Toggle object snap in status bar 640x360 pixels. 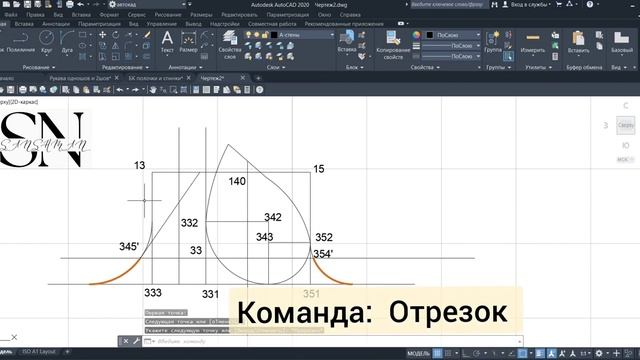pyautogui.click(x=522, y=353)
